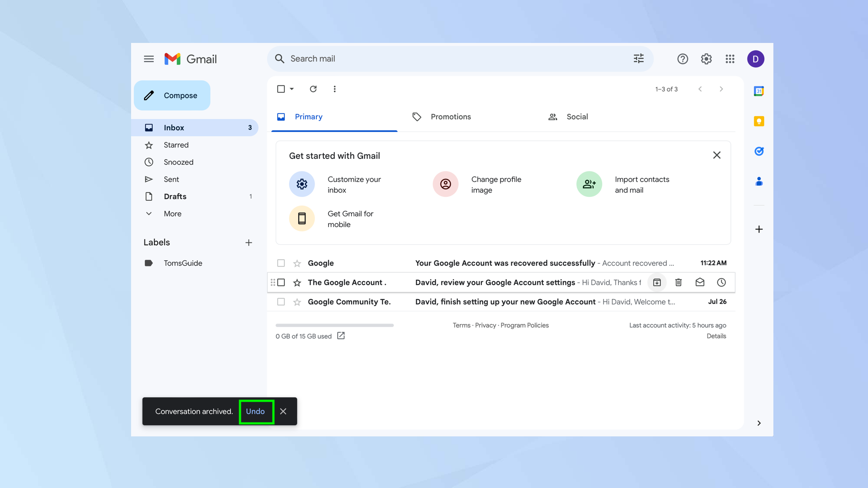Click the mark as read icon on hovered email

coord(700,282)
